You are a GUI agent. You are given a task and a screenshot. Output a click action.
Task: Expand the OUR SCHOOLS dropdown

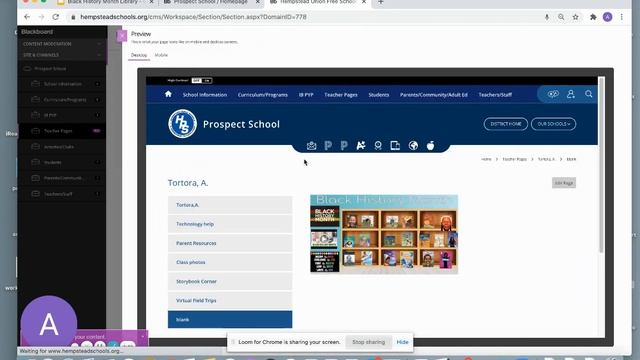(553, 124)
